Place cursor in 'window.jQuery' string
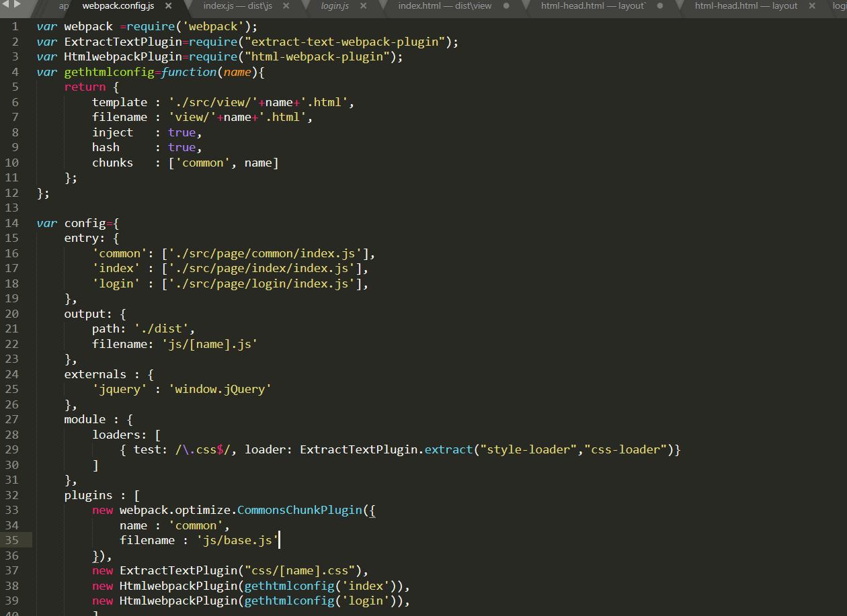Viewport: 847px width, 616px height. [223, 389]
